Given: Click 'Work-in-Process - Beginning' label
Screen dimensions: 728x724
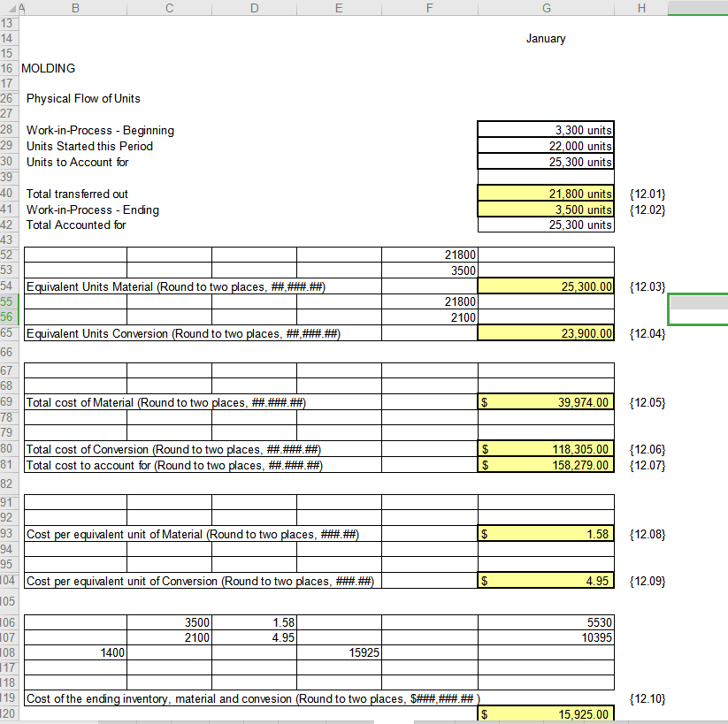Looking at the screenshot, I should tap(100, 131).
